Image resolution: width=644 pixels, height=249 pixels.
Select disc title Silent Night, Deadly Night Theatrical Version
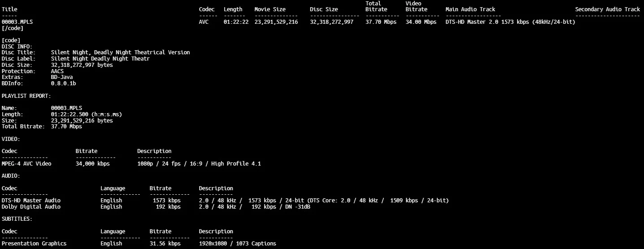click(x=120, y=52)
